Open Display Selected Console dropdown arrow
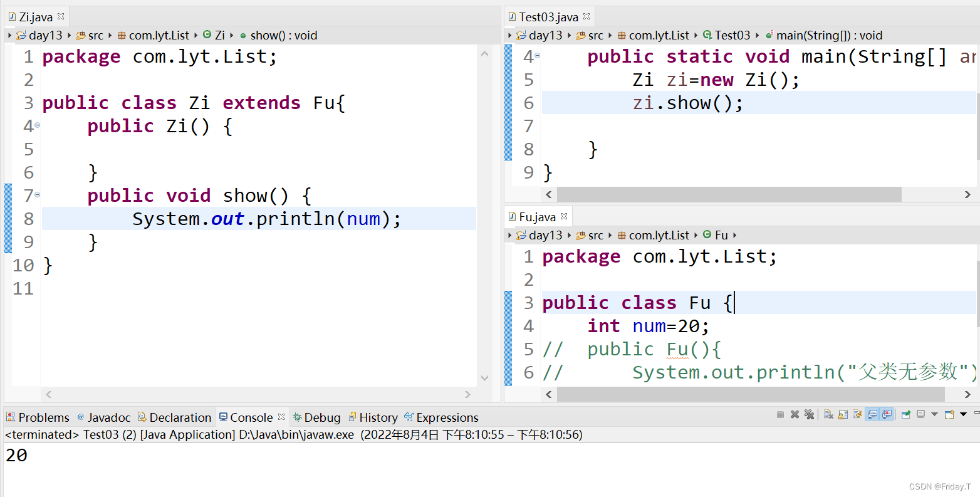This screenshot has height=497, width=980. click(x=934, y=414)
